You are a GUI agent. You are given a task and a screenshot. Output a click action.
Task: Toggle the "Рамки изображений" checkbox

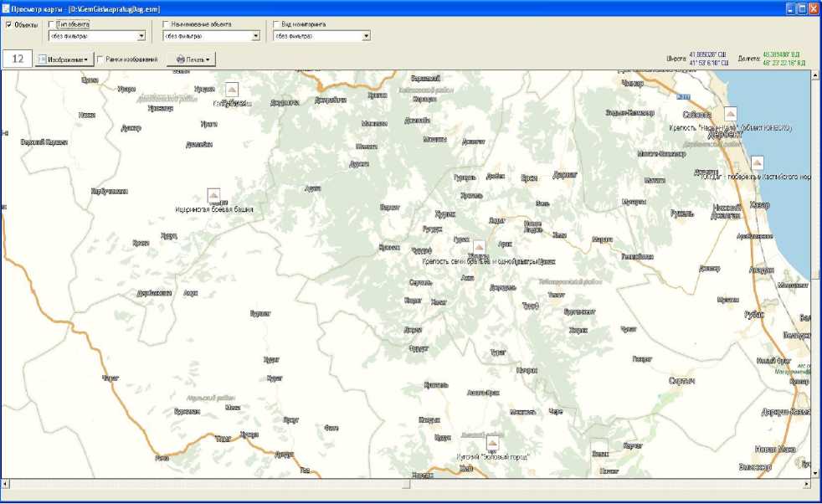100,59
